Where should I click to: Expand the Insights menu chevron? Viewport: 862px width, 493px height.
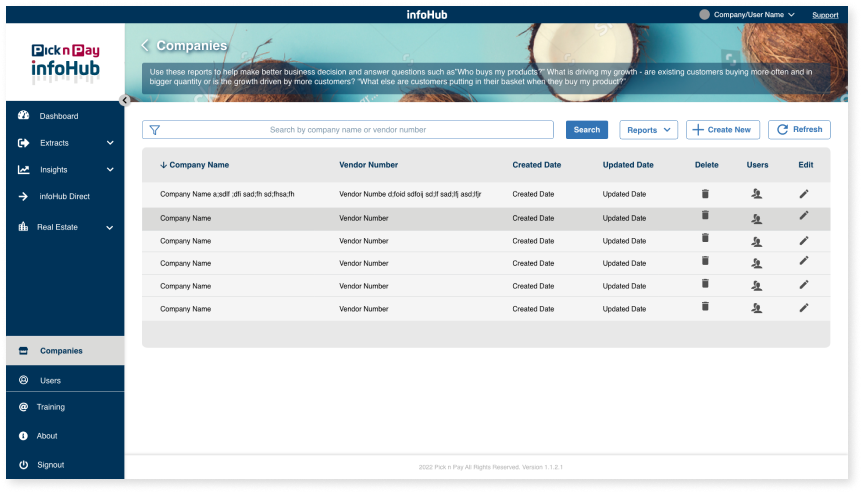[110, 170]
